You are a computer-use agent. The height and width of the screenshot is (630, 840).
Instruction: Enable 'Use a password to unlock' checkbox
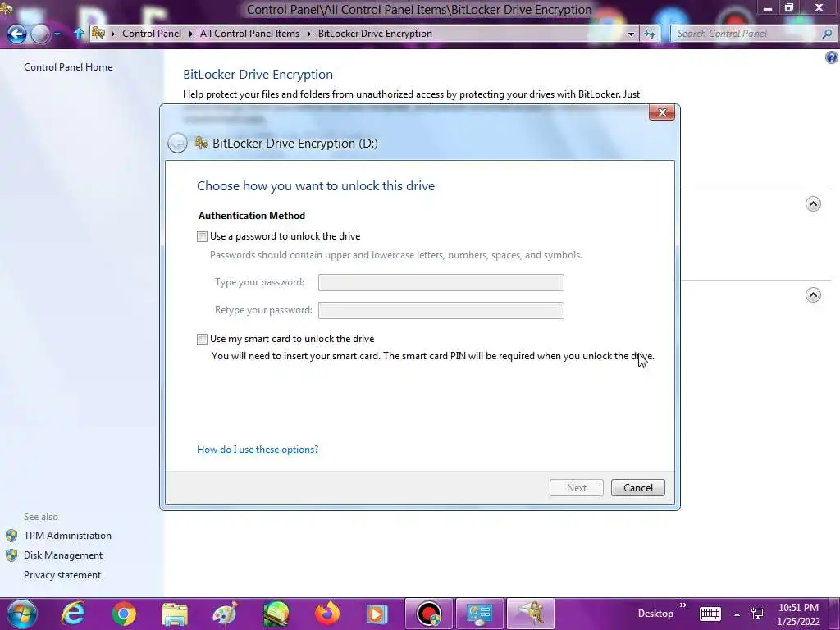click(x=202, y=237)
